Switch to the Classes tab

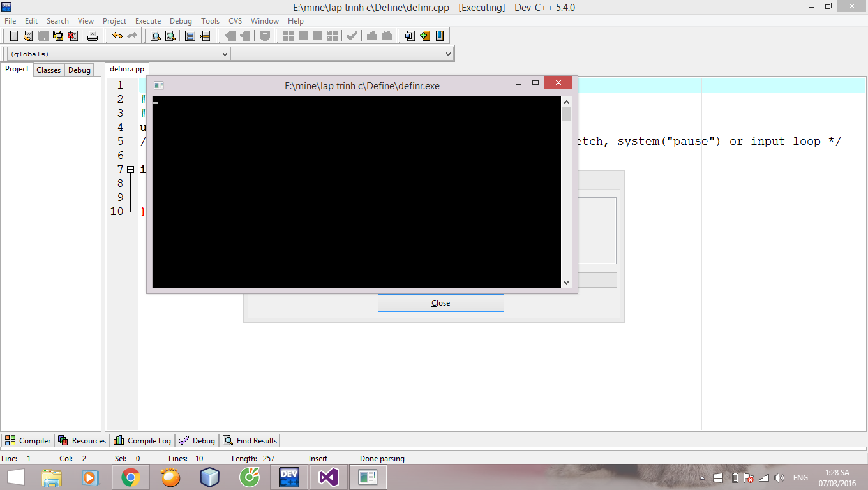tap(49, 70)
